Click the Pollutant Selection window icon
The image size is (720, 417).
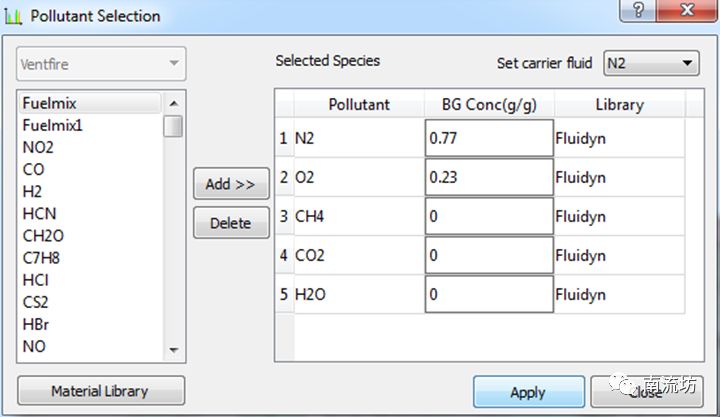(x=14, y=16)
